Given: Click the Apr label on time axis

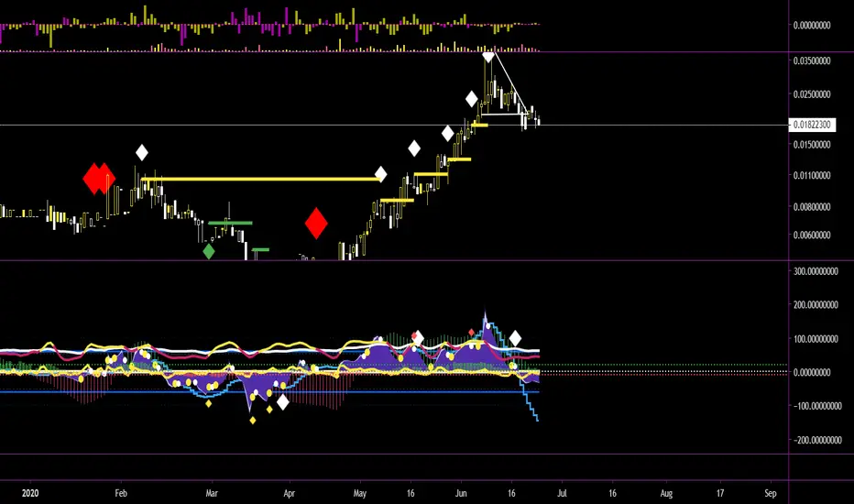Looking at the screenshot, I should [x=290, y=493].
